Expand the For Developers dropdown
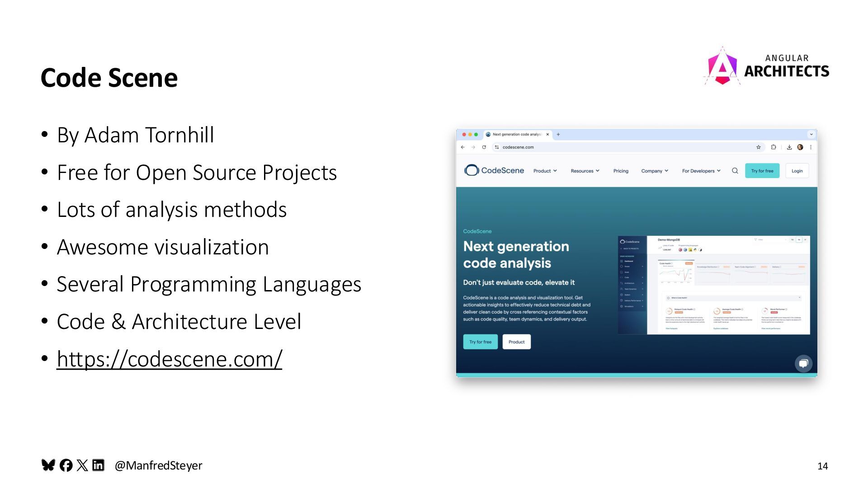868x488 pixels. (701, 171)
